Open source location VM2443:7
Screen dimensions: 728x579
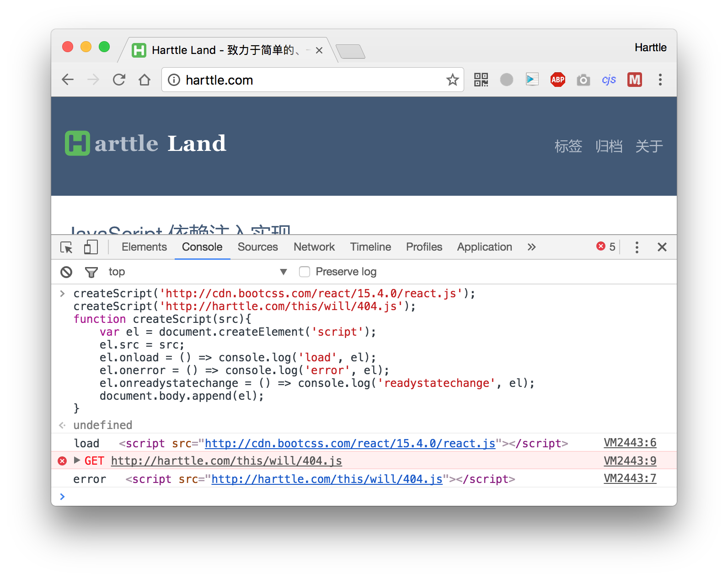point(630,478)
